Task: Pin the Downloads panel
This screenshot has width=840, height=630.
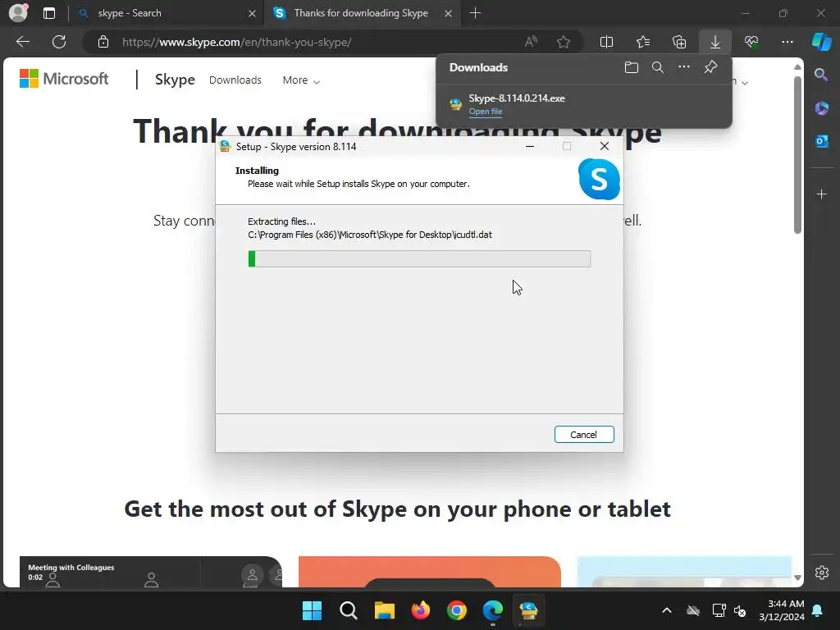Action: (x=710, y=67)
